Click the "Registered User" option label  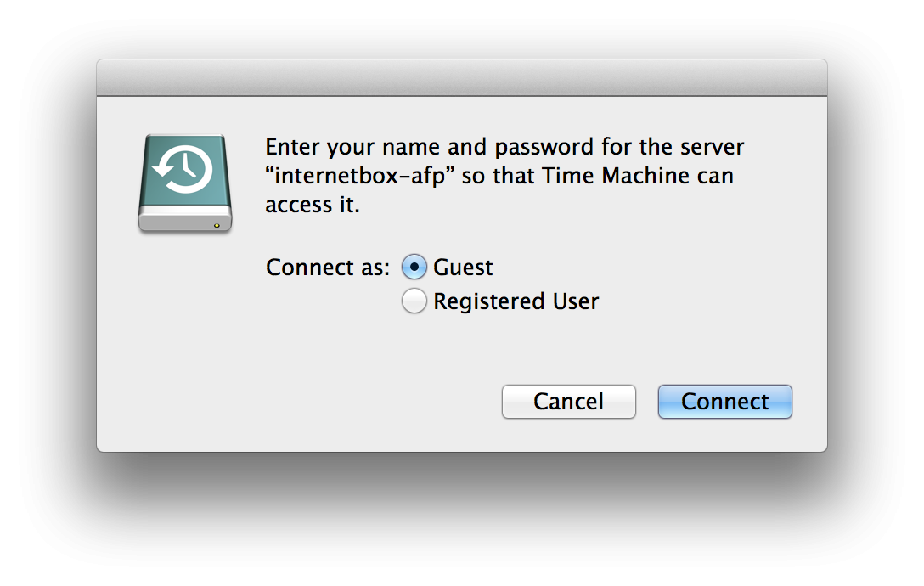[516, 301]
